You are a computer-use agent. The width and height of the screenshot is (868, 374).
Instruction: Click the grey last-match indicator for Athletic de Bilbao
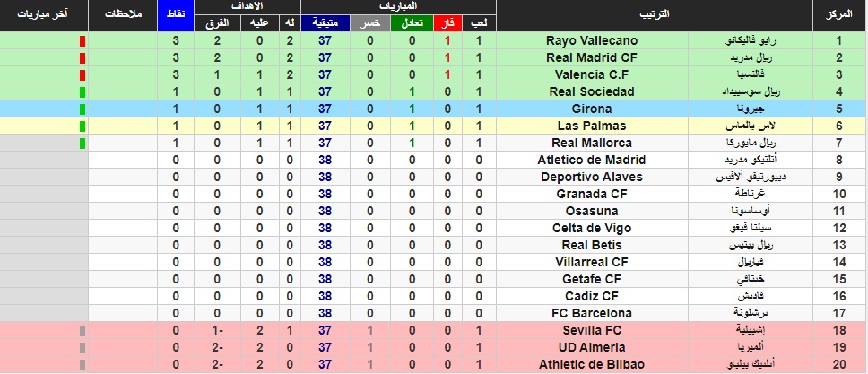click(82, 365)
